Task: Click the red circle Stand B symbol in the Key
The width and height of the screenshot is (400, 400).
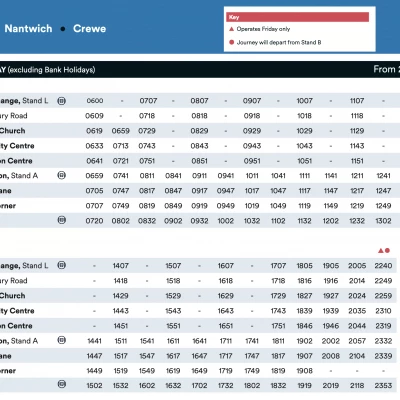Action: coord(232,42)
